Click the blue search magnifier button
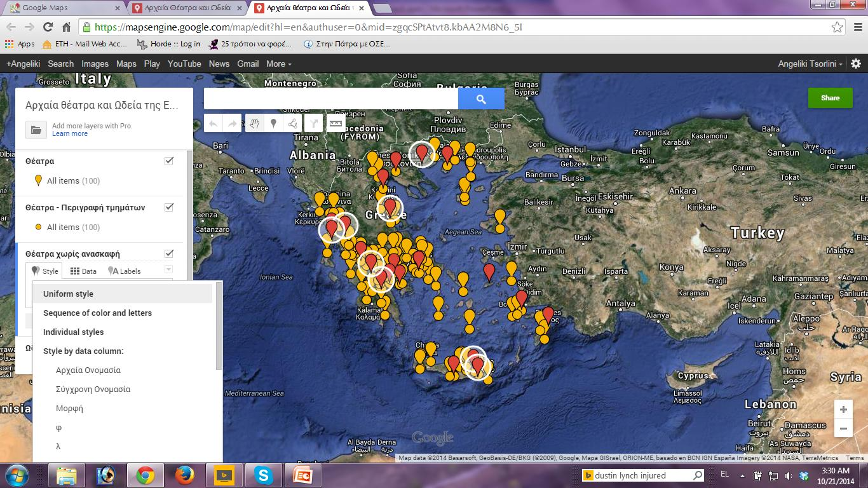868x488 pixels. 481,99
